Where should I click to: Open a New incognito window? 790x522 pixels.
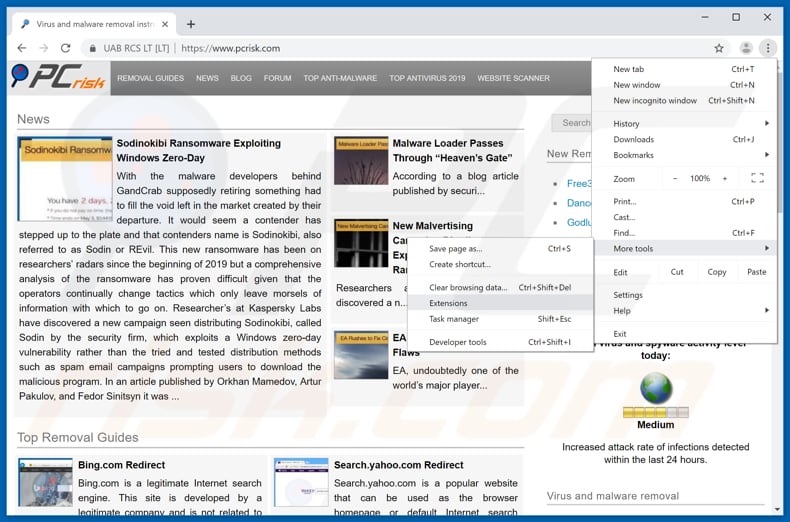tap(684, 100)
